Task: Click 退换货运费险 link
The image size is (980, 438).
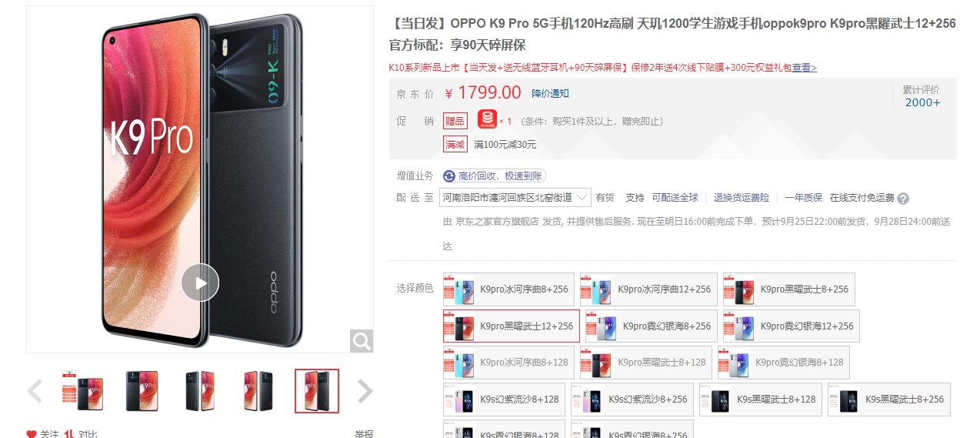Action: [x=741, y=198]
